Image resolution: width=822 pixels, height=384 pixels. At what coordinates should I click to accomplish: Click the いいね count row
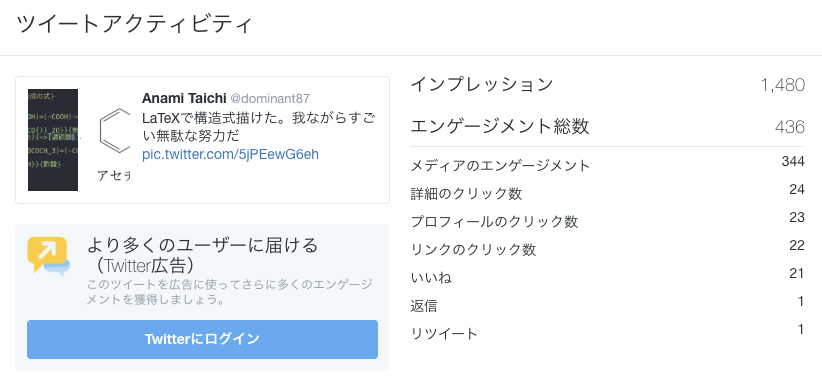point(607,276)
